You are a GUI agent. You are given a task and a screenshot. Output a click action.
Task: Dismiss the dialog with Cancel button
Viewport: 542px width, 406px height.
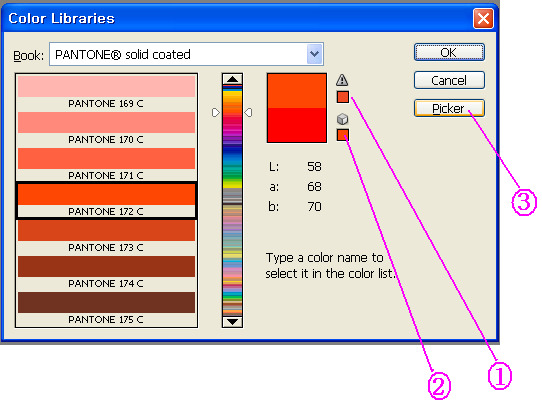pos(449,81)
